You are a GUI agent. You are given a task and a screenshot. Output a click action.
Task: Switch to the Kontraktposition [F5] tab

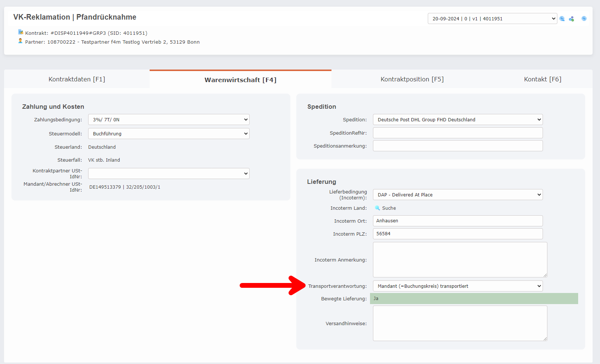[x=412, y=79]
